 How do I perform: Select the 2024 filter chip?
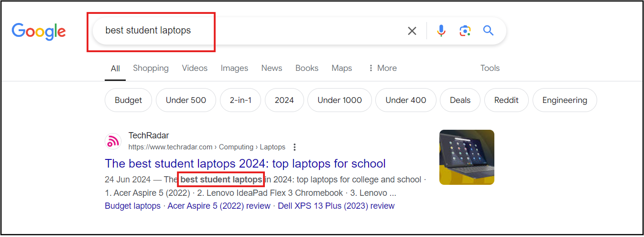click(284, 100)
